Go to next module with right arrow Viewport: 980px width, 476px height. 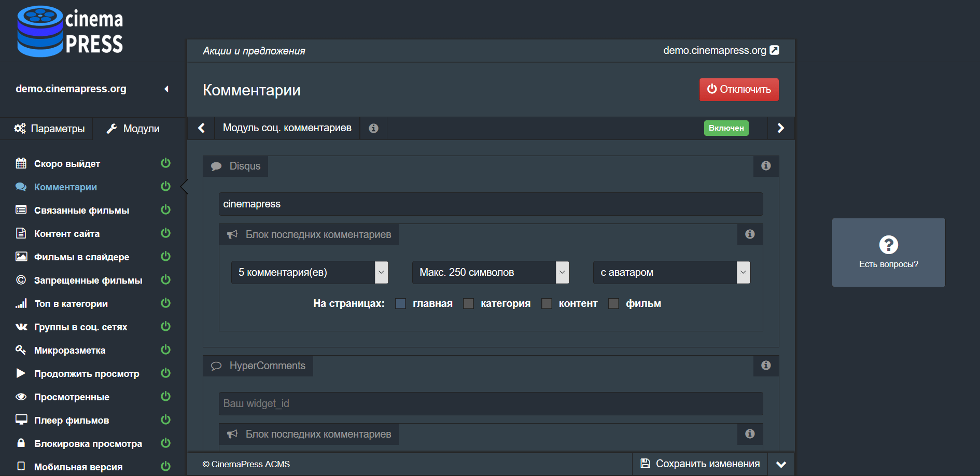coord(780,128)
